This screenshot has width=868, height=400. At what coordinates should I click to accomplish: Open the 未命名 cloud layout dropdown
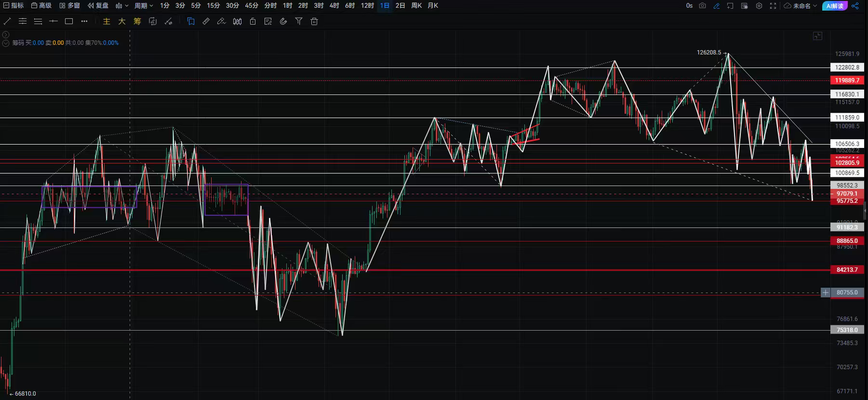(801, 6)
